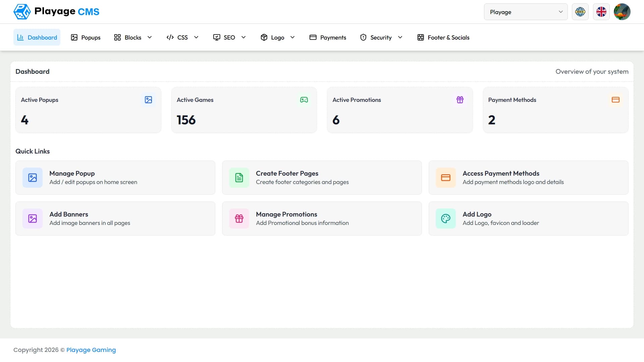Open the SEO menu label

[229, 38]
